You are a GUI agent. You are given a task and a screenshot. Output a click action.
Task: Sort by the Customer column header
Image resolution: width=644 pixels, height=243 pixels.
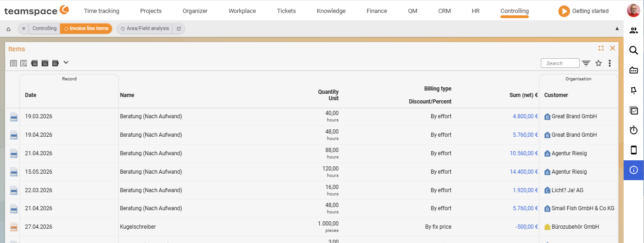(x=556, y=95)
